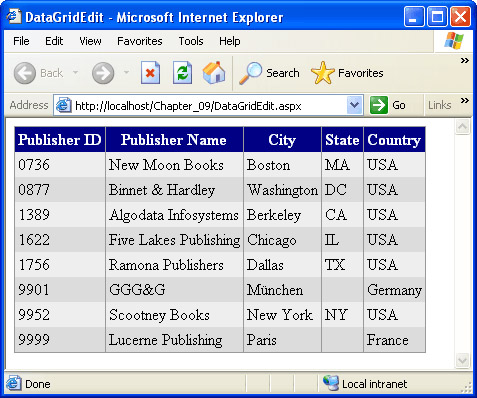The height and width of the screenshot is (398, 477).
Task: Click the Stop loading icon
Action: [150, 72]
